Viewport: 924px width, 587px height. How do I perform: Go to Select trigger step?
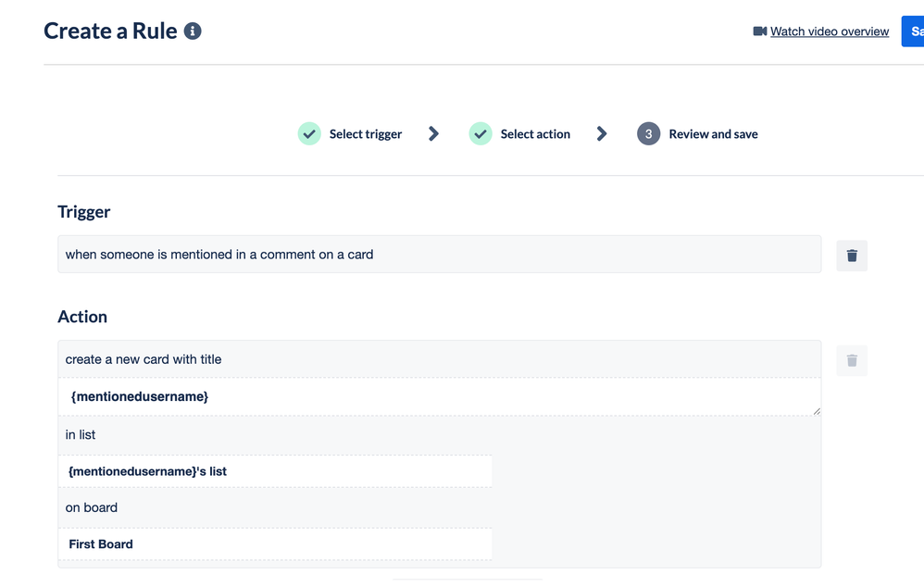(366, 133)
